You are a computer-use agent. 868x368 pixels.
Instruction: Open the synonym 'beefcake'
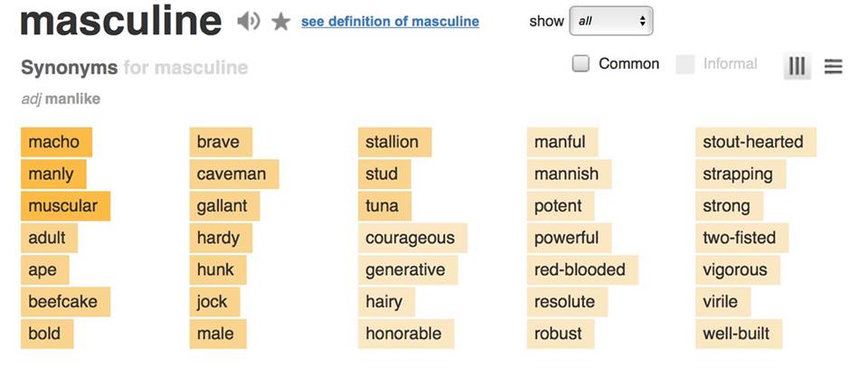click(62, 302)
